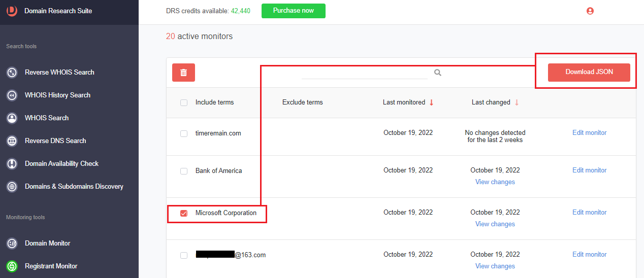The width and height of the screenshot is (644, 278).
Task: Click the monitor search input field
Action: click(x=365, y=73)
